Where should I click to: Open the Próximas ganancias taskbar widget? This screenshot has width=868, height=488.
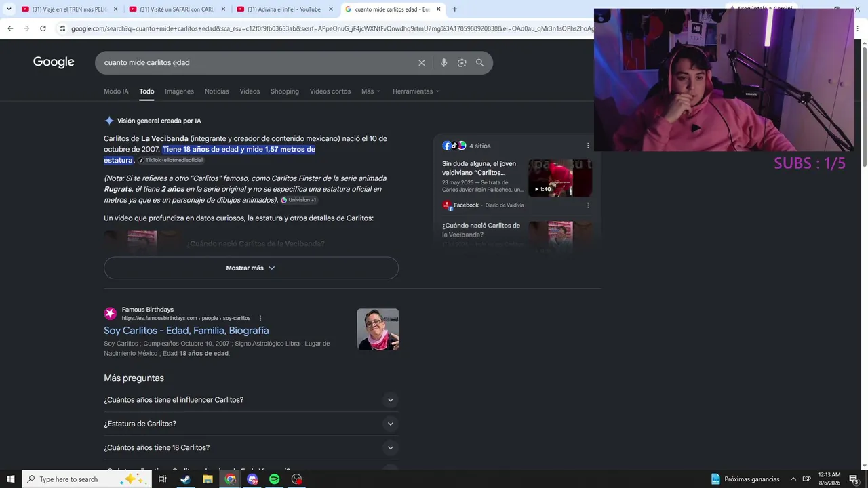(745, 479)
